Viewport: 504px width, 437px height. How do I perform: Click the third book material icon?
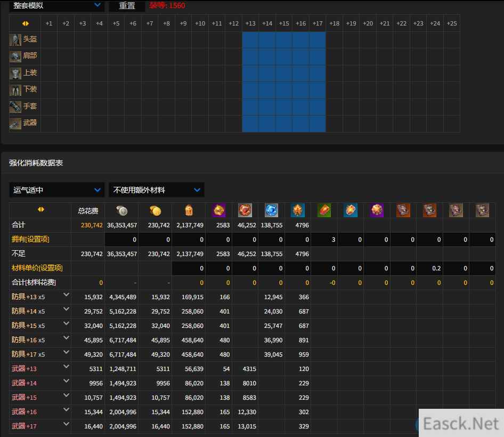tap(456, 210)
